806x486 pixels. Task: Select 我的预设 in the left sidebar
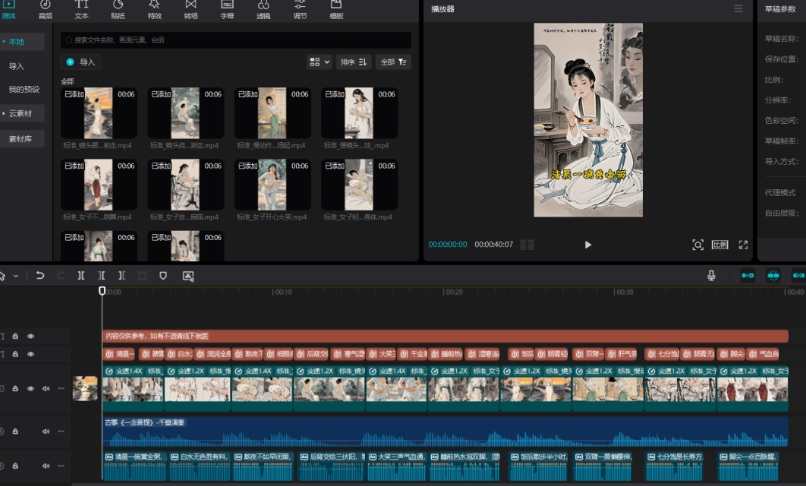[x=24, y=90]
